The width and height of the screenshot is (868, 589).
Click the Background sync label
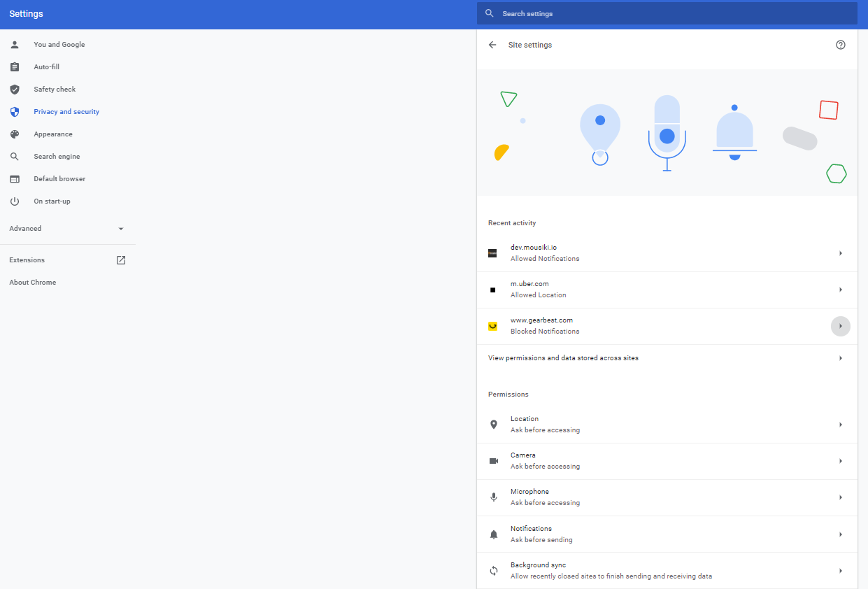click(538, 565)
